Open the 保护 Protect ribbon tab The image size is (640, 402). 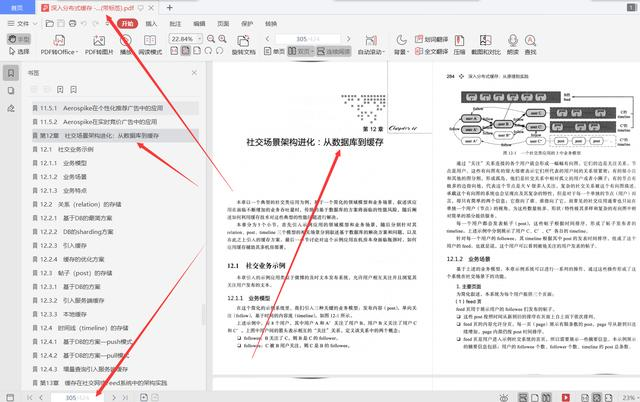pos(247,24)
